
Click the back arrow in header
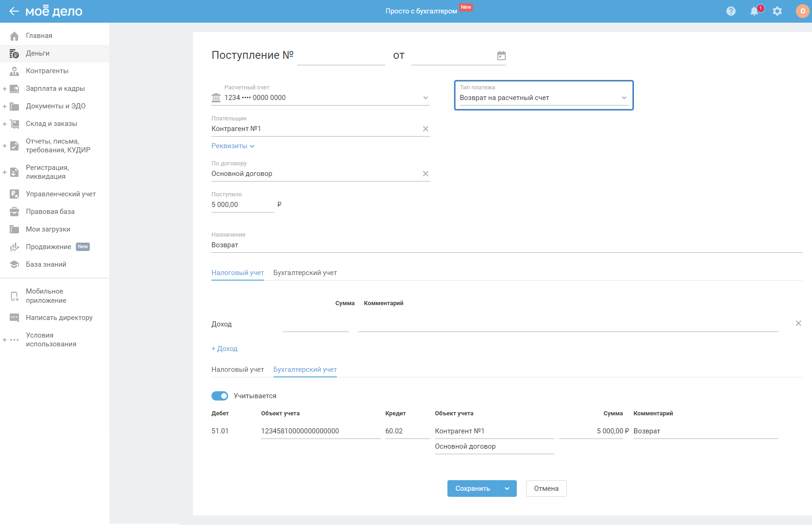[x=14, y=11]
